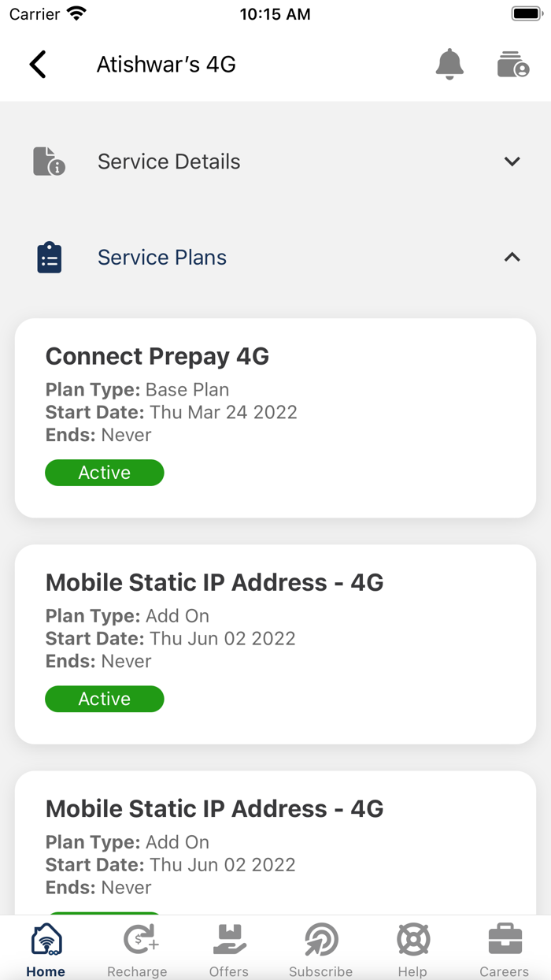The image size is (551, 980).
Task: Click the Service Plans clipboard icon
Action: click(x=49, y=257)
